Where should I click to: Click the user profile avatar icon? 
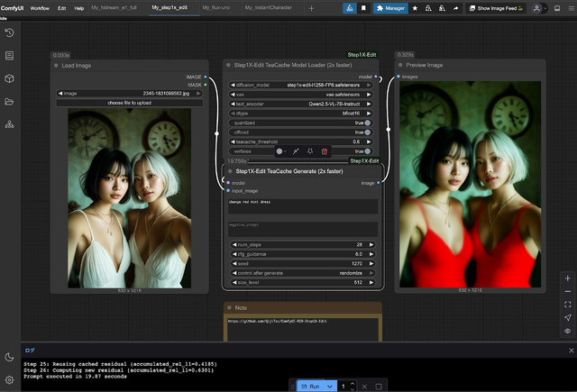click(x=536, y=8)
